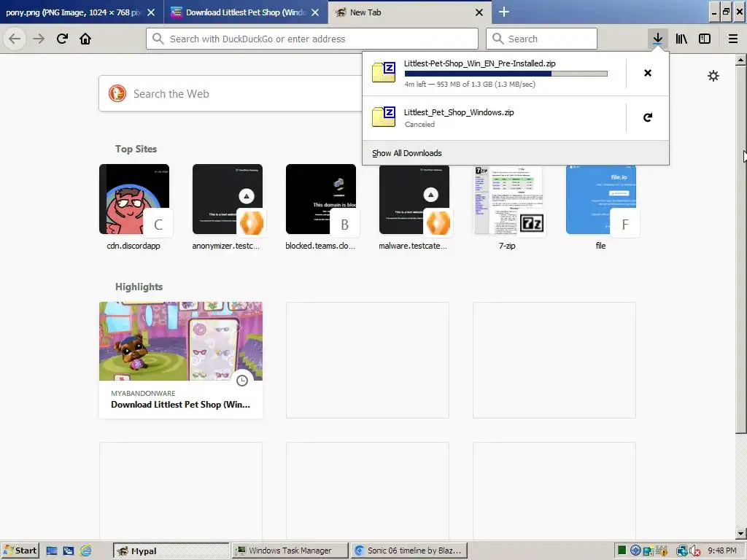Viewport: 747px width, 560px height.
Task: Click the Highlights heading
Action: click(x=139, y=287)
